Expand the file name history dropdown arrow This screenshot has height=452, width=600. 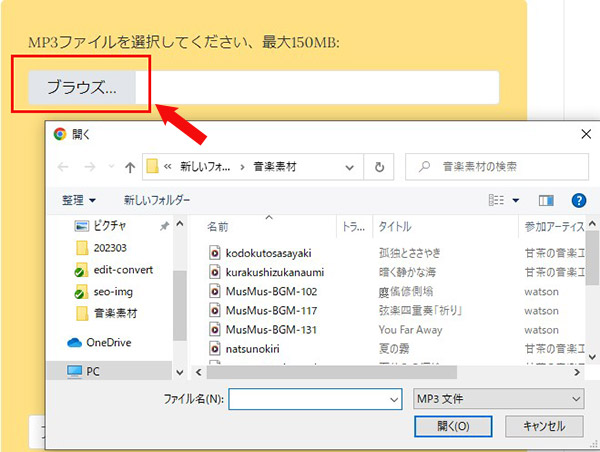(393, 399)
